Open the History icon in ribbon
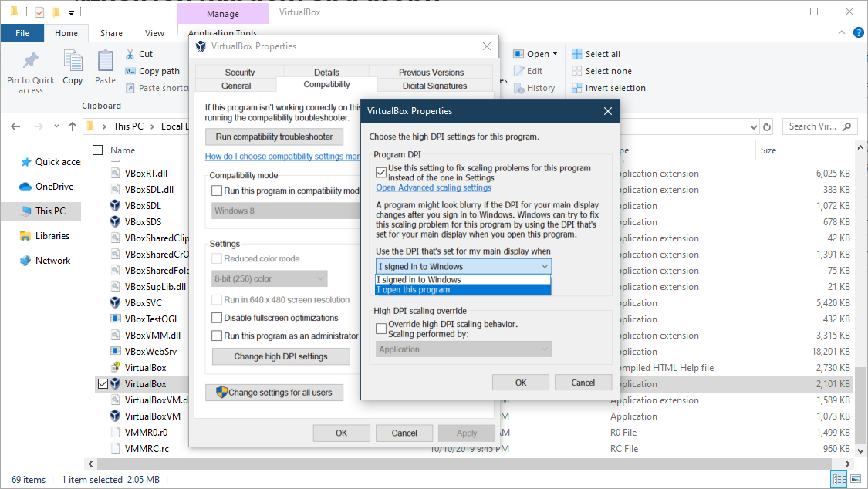This screenshot has height=489, width=868. pos(518,88)
